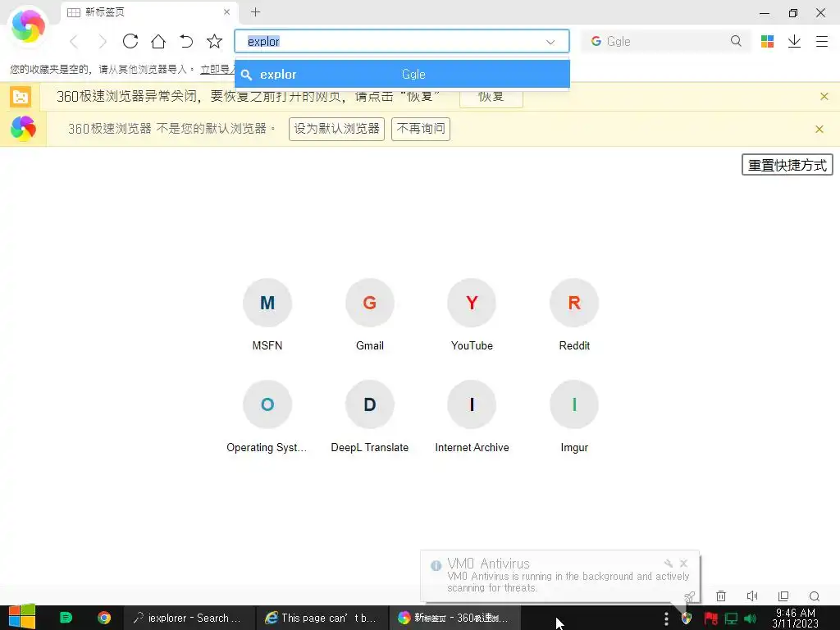The width and height of the screenshot is (840, 630).
Task: Open the colorful extensions grid icon
Action: pos(767,41)
